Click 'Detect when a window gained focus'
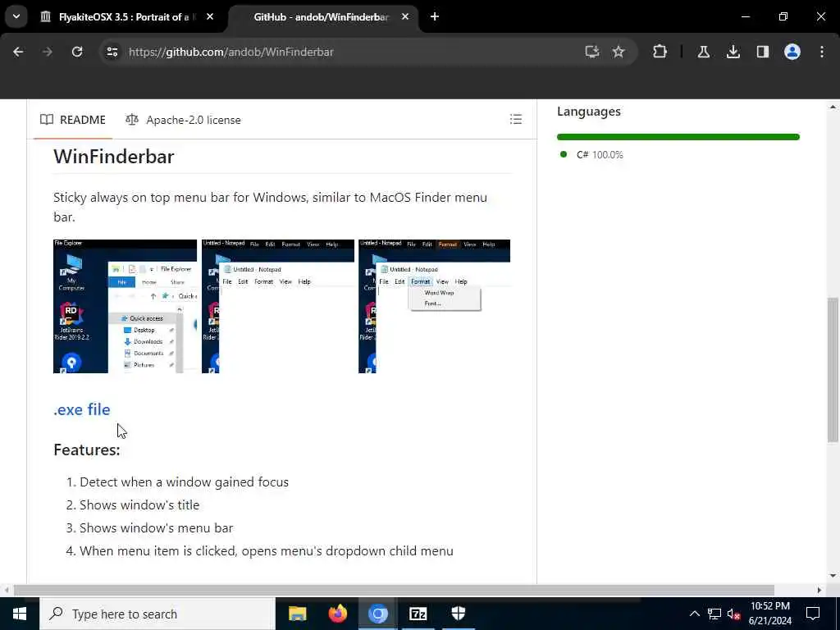 pyautogui.click(x=185, y=482)
